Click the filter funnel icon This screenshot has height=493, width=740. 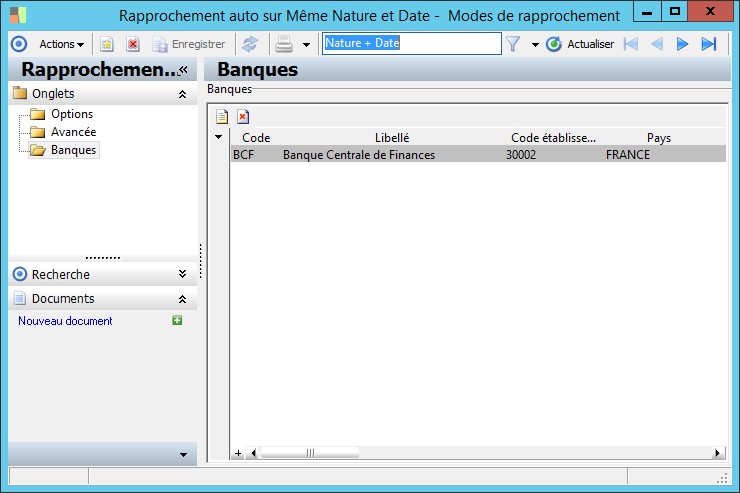[513, 44]
